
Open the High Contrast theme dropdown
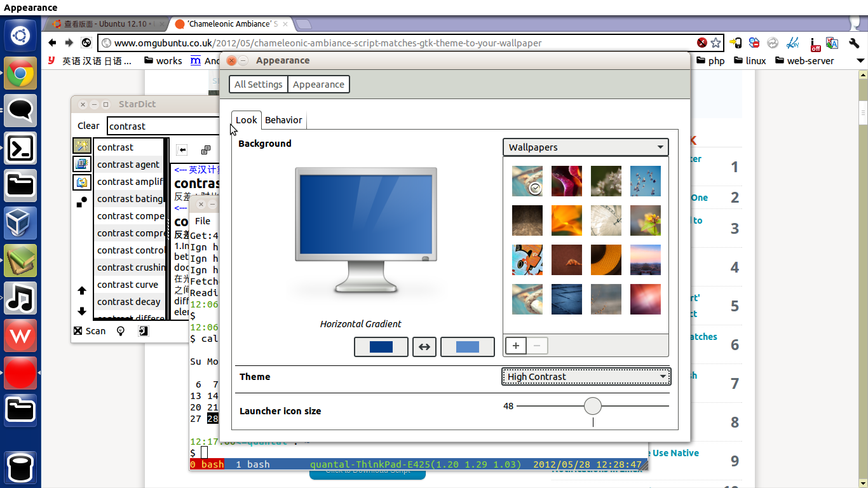pos(585,376)
